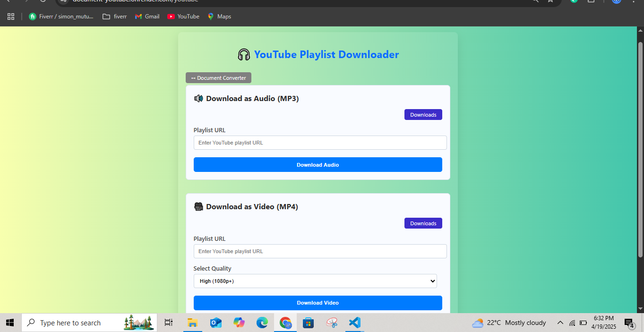
Task: Open the Fiverr / simon_mutu bookmark
Action: [x=61, y=17]
